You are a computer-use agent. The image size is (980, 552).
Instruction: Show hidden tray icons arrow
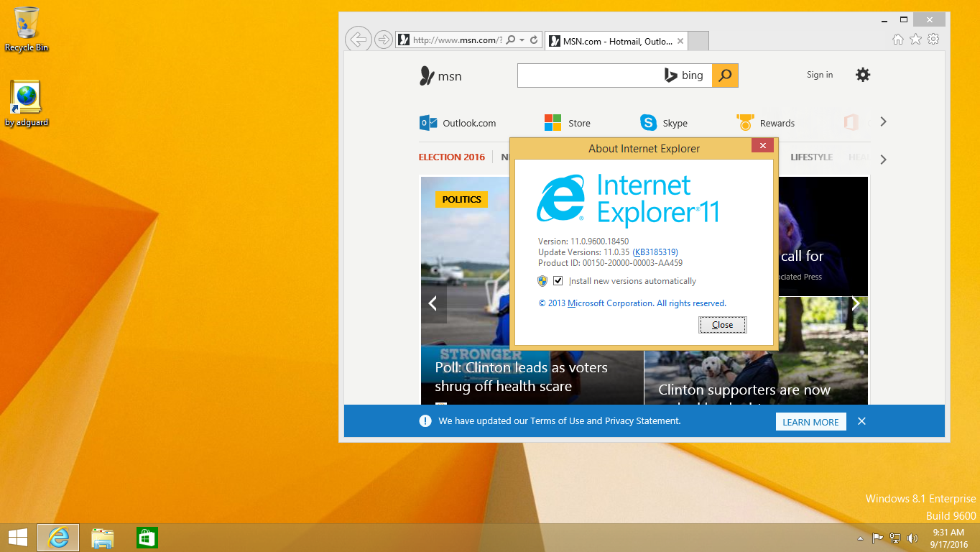click(x=860, y=538)
